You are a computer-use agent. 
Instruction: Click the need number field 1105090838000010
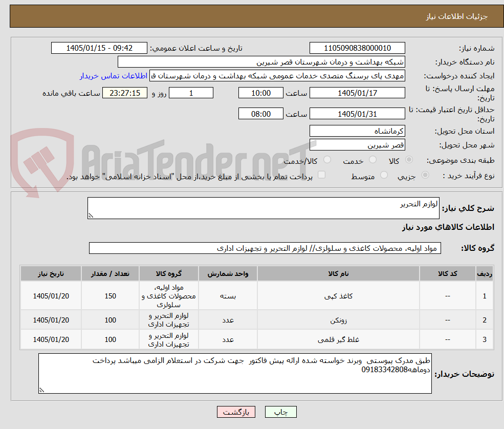click(357, 48)
